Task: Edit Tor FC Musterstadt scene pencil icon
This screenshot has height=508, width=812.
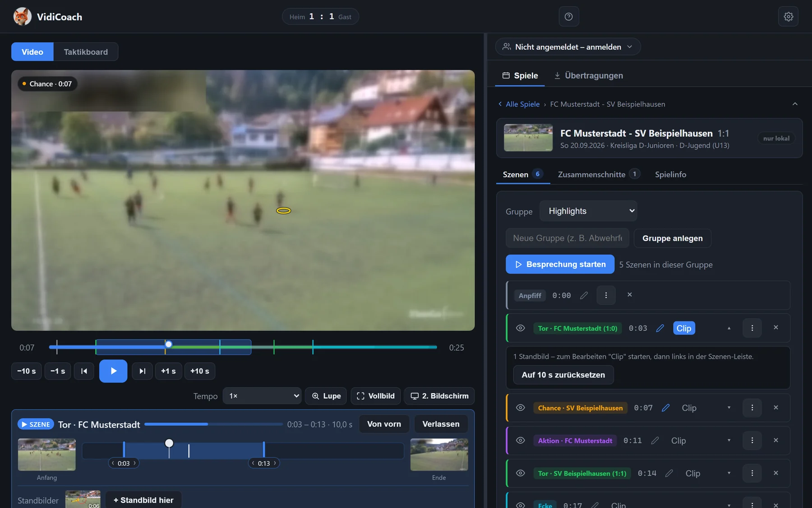Action: 660,328
